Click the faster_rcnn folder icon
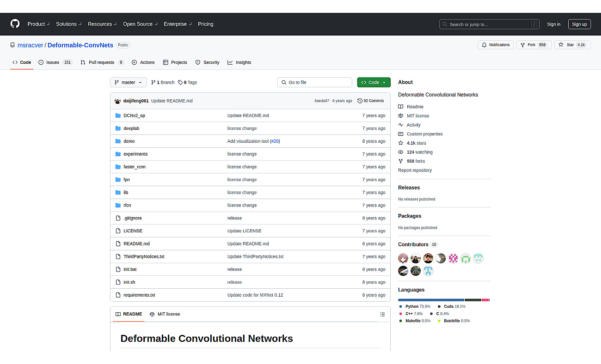The width and height of the screenshot is (601, 364). coord(118,167)
